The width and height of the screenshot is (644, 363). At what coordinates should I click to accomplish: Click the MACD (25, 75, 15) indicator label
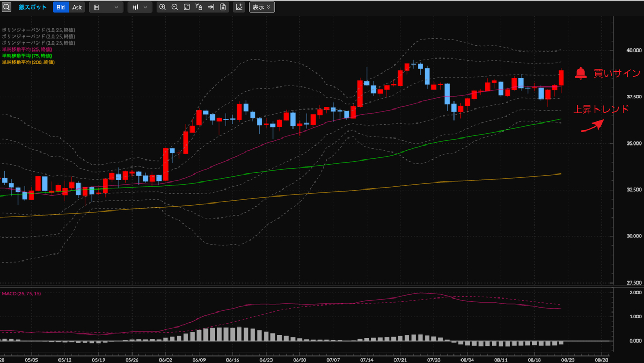pos(21,294)
